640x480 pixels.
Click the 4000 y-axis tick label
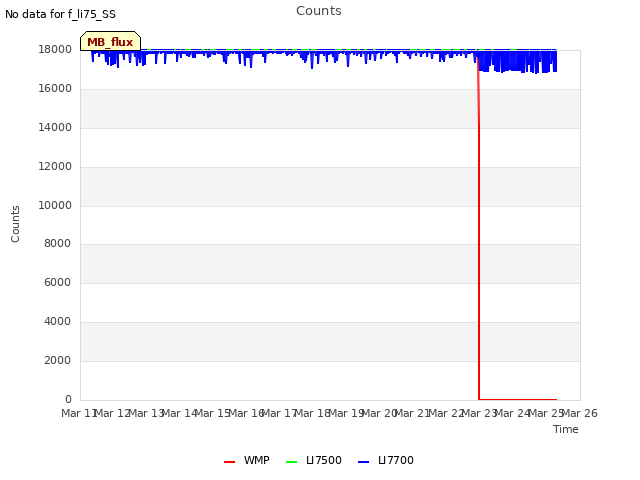click(x=57, y=322)
